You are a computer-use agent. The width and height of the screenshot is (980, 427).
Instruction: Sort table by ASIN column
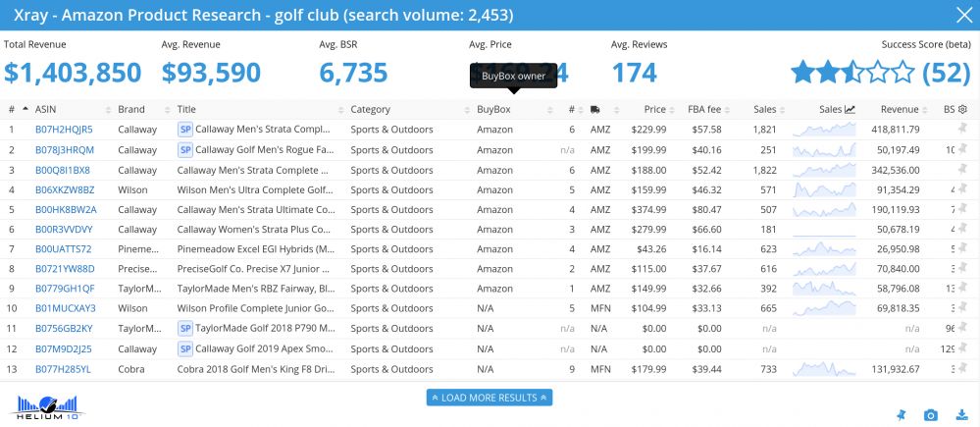46,109
